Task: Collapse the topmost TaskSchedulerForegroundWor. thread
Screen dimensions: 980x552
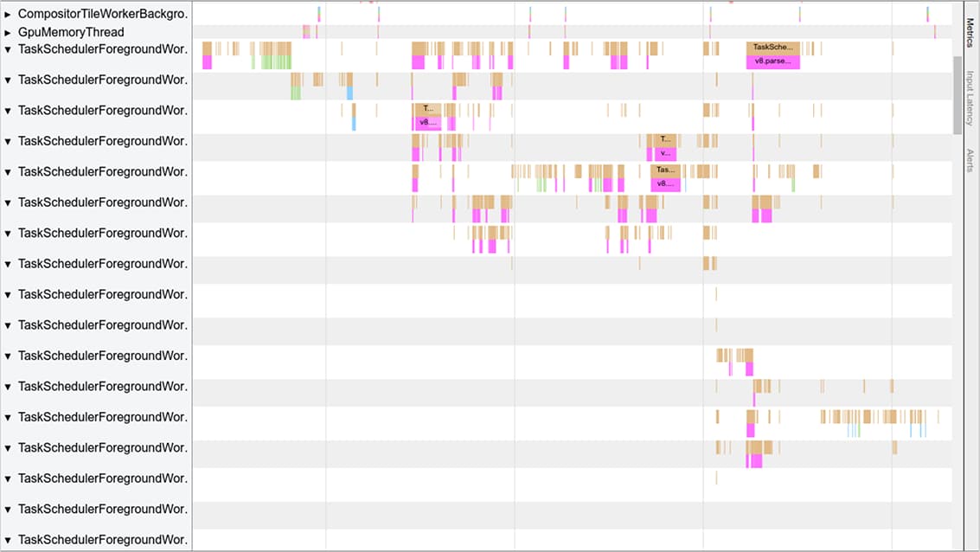Action: pos(8,49)
